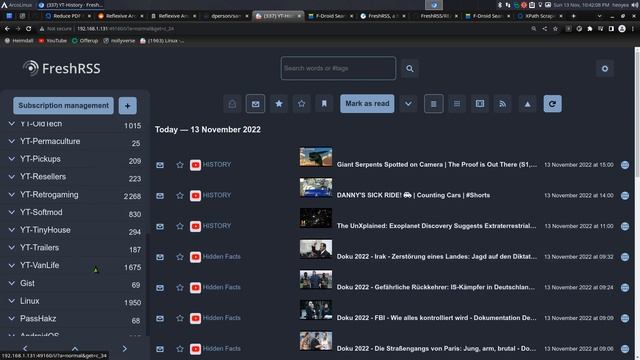Toggle read status of DANNY'S SICK RIDE article
Viewport: 640px width, 360px height.
point(160,196)
